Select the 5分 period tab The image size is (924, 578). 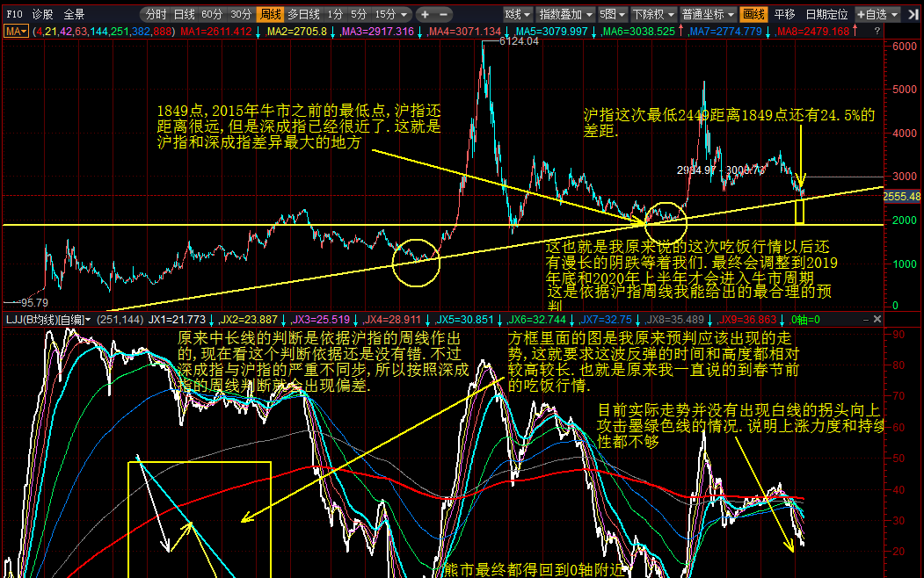tap(359, 14)
